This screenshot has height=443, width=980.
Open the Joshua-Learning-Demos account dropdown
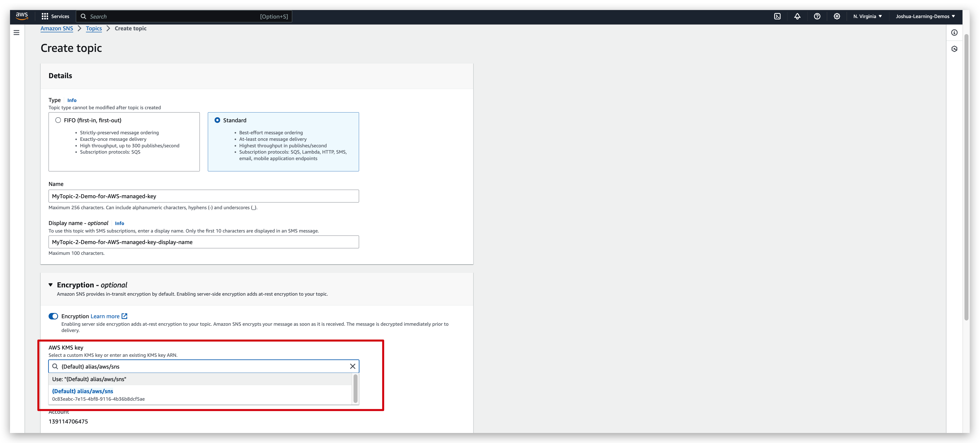pos(925,16)
